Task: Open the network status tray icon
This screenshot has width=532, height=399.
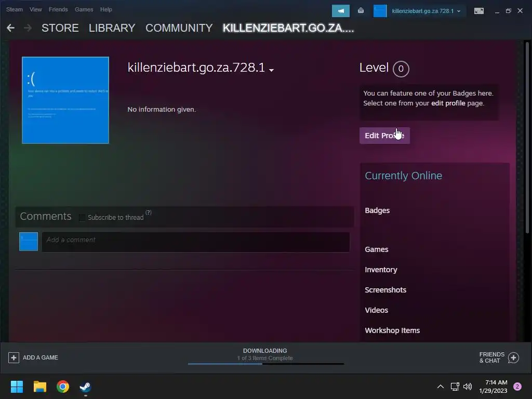Action: coord(455,387)
